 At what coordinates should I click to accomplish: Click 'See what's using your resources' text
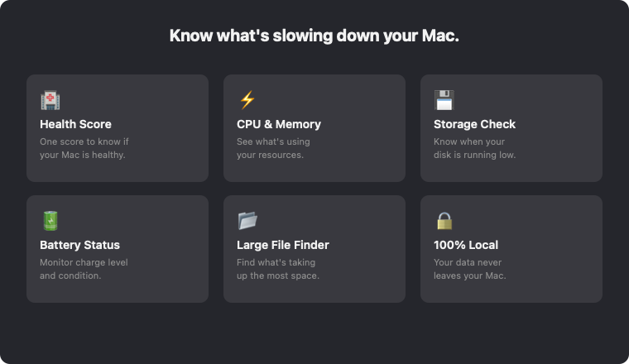[x=273, y=148]
